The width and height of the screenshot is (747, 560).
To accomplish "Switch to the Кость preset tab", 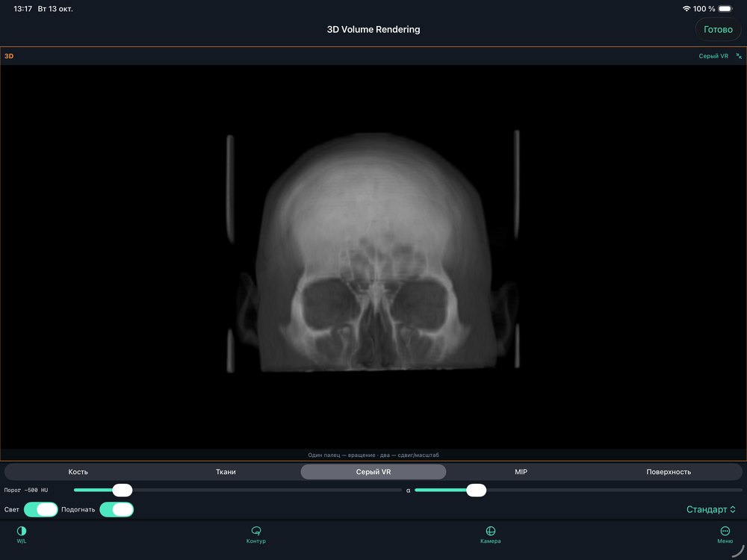I will (x=78, y=472).
